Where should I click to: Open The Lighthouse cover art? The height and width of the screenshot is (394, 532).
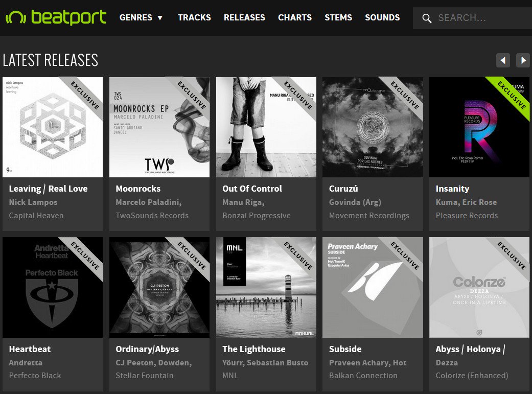pos(266,287)
